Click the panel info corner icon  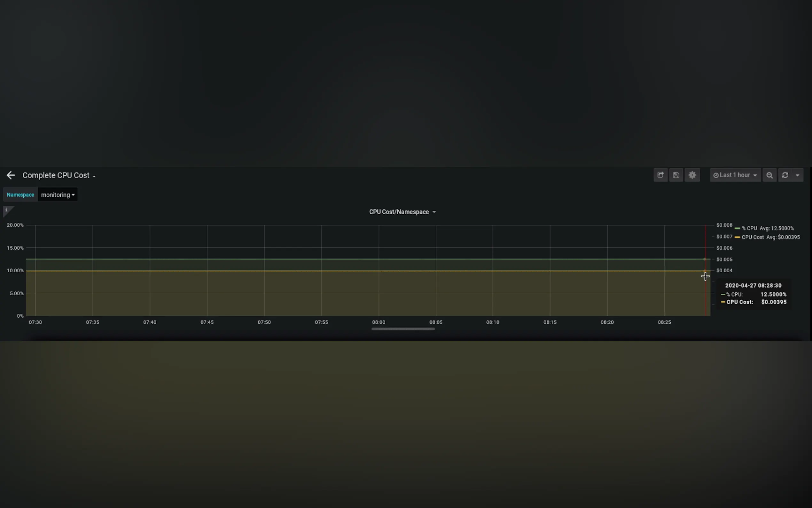7,210
